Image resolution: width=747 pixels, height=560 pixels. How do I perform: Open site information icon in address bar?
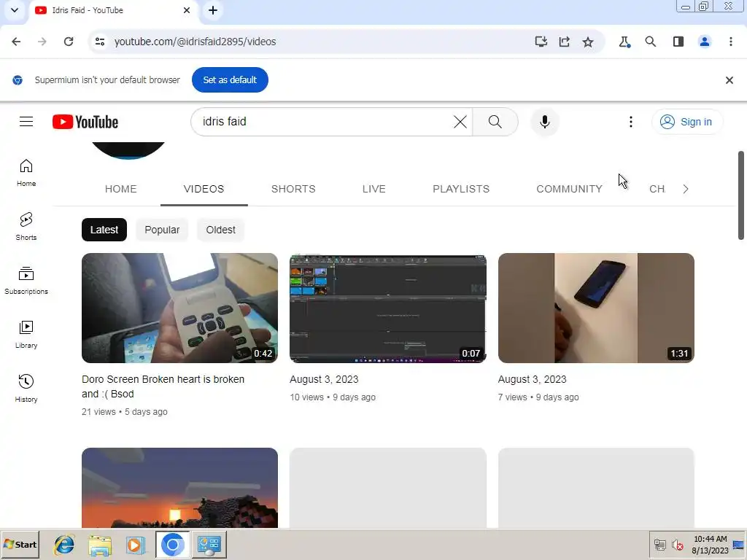tap(99, 42)
